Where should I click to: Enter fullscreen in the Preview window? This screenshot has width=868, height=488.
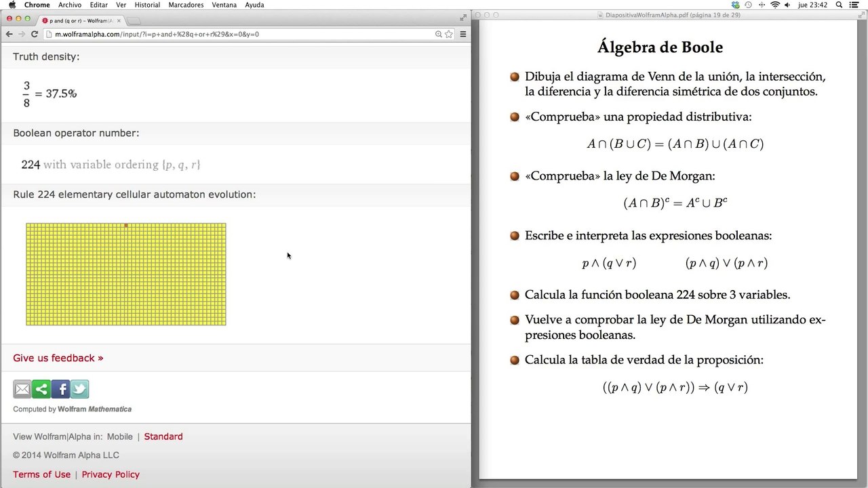[x=860, y=15]
